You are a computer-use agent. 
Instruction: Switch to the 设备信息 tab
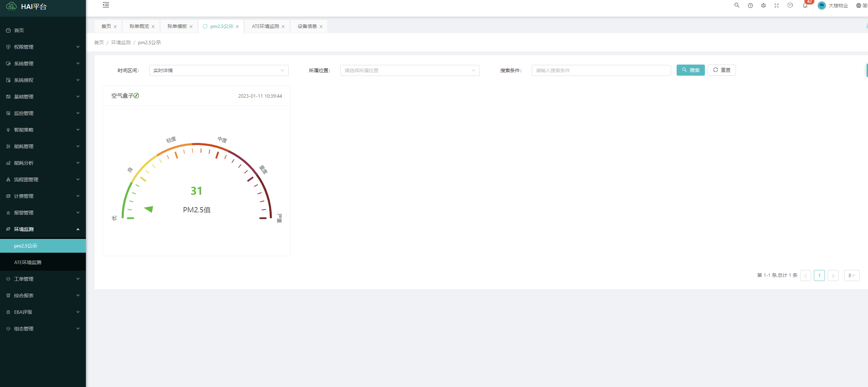307,26
